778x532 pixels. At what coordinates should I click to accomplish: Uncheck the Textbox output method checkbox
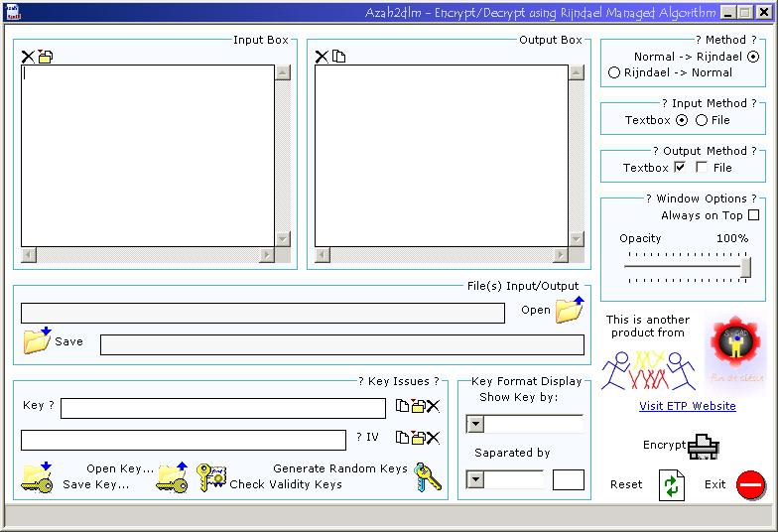(680, 167)
